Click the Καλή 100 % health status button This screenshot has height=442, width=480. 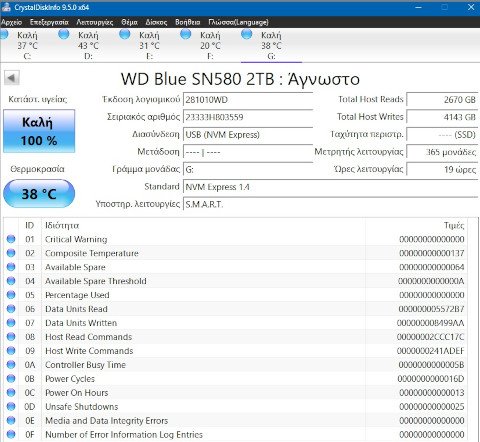[x=39, y=131]
